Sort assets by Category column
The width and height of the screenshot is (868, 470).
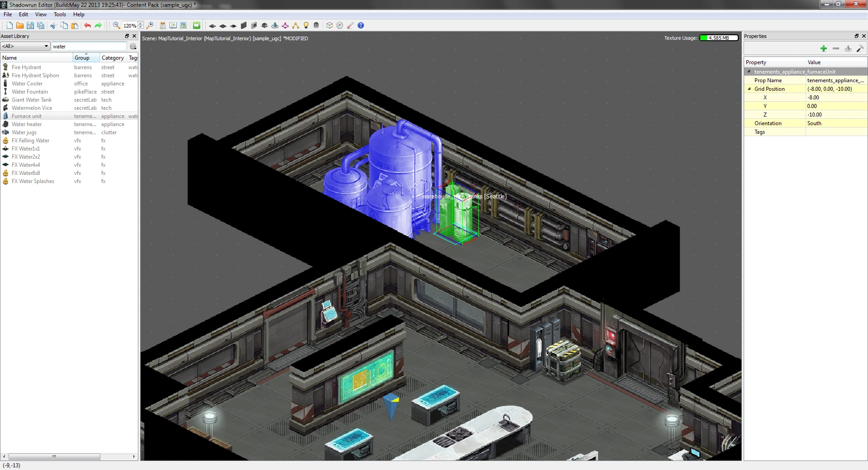113,58
